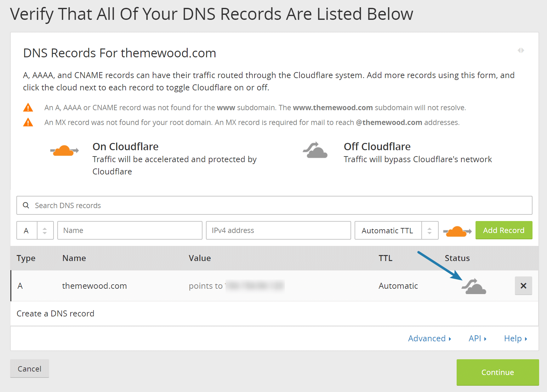Image resolution: width=547 pixels, height=392 pixels.
Task: Expand the API link
Action: 477,338
